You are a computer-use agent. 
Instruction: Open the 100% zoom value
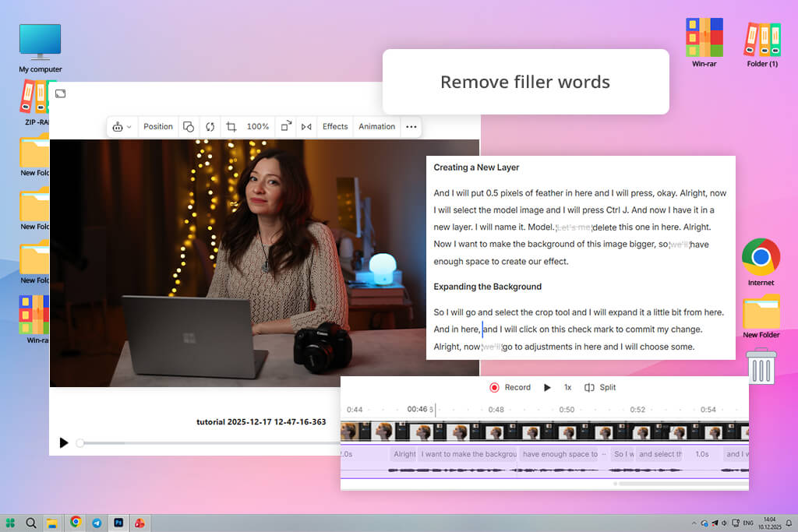257,127
